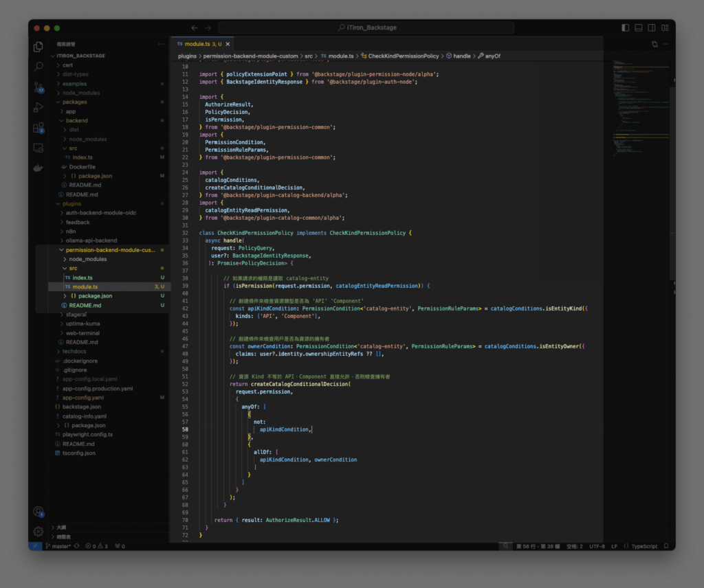Image resolution: width=704 pixels, height=588 pixels.
Task: Open the Remote Explorer icon
Action: 38,148
